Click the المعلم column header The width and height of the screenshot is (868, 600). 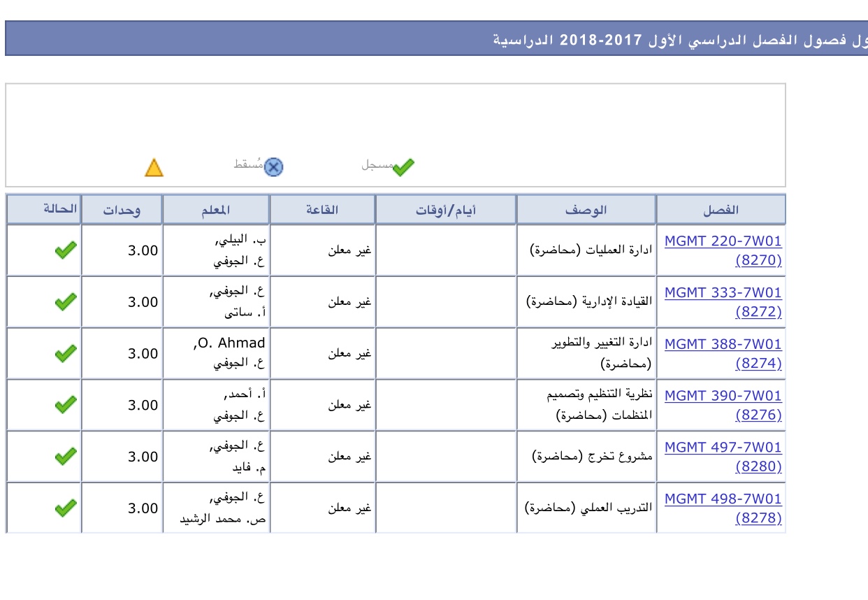(x=216, y=209)
